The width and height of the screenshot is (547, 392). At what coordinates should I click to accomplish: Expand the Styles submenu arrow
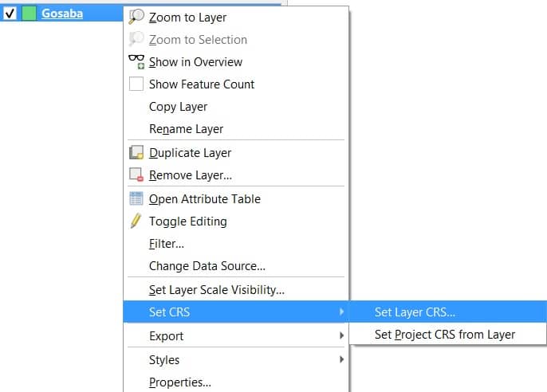pyautogui.click(x=341, y=359)
